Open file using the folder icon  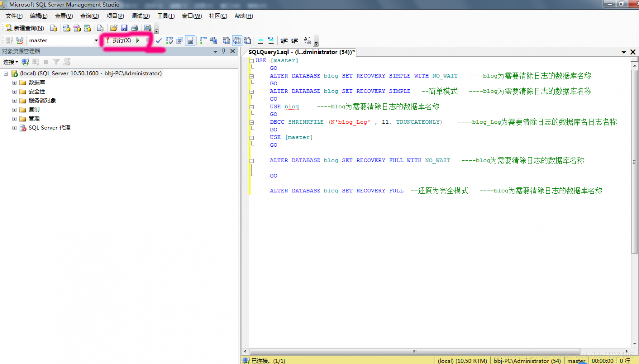[x=114, y=28]
